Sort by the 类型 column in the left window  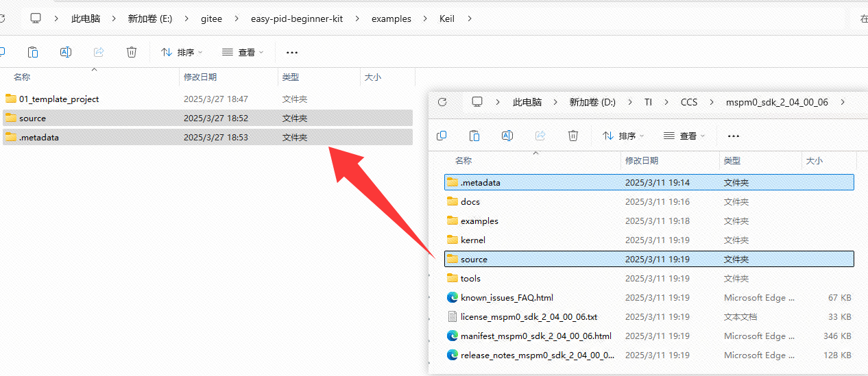click(x=291, y=77)
